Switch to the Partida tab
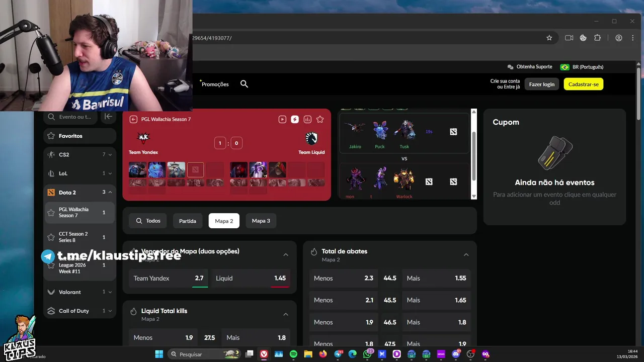Screen dimensions: 644x362 pos(188,221)
